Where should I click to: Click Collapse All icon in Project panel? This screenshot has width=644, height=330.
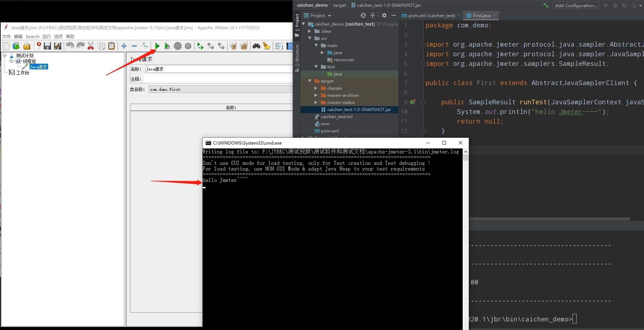pyautogui.click(x=373, y=15)
